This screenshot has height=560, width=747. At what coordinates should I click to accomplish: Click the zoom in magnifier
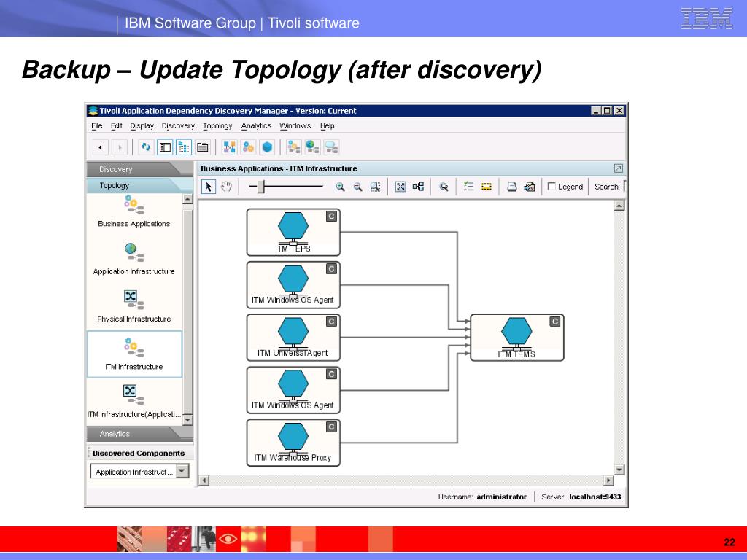click(x=340, y=187)
